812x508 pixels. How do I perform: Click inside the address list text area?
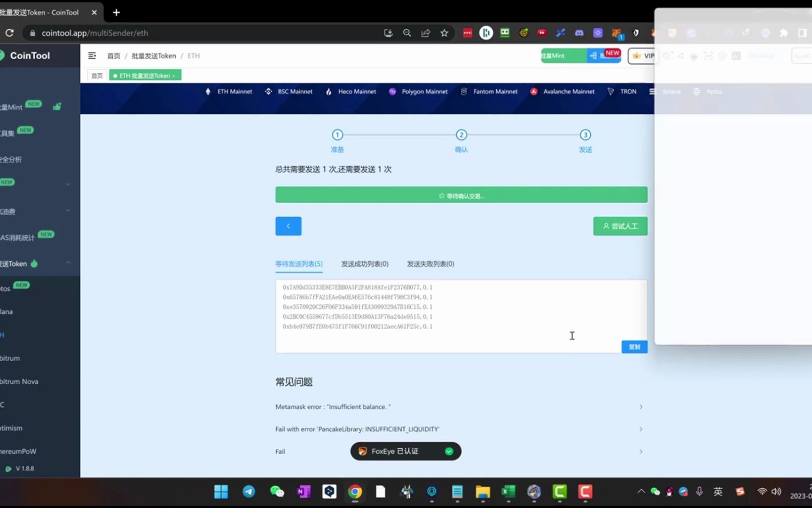point(461,315)
